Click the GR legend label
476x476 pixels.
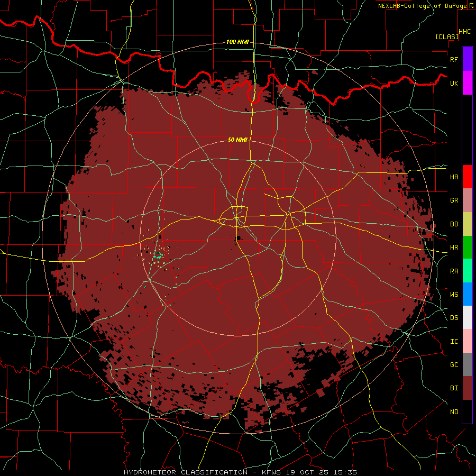point(454,200)
